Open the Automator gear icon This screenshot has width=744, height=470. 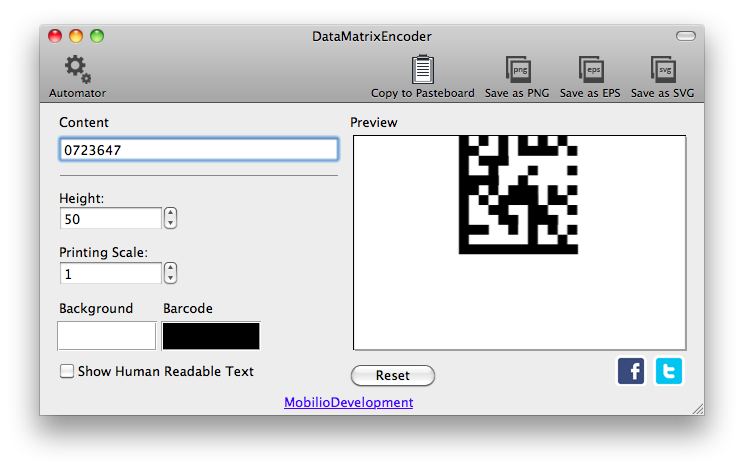[x=77, y=70]
